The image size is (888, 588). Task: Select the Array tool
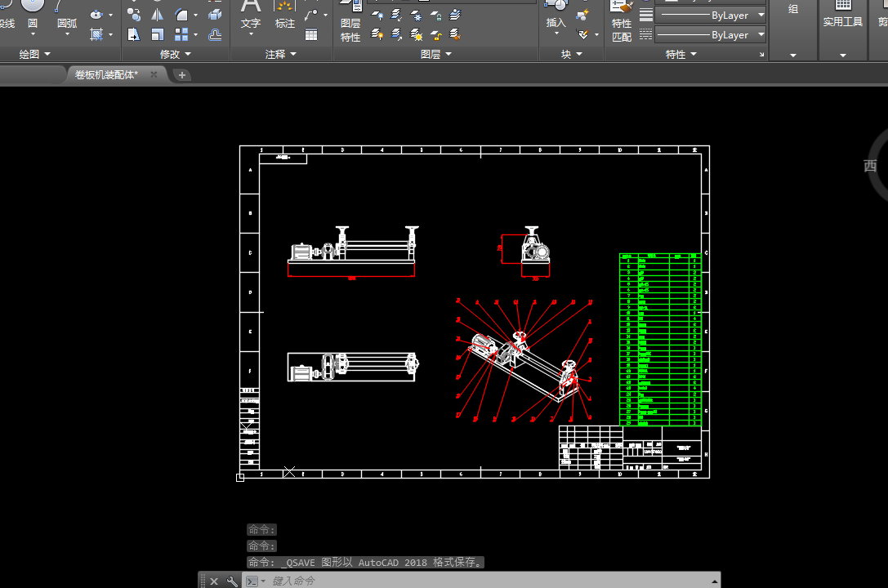point(181,34)
